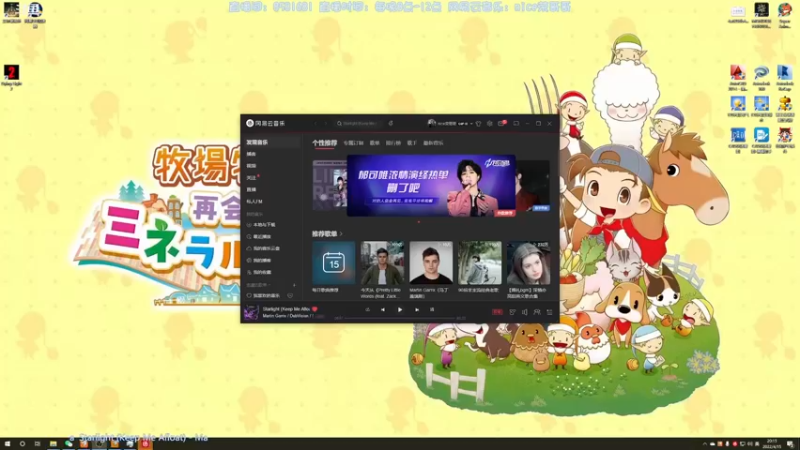The width and height of the screenshot is (800, 450).
Task: Open the play queue list icon
Action: 549,312
